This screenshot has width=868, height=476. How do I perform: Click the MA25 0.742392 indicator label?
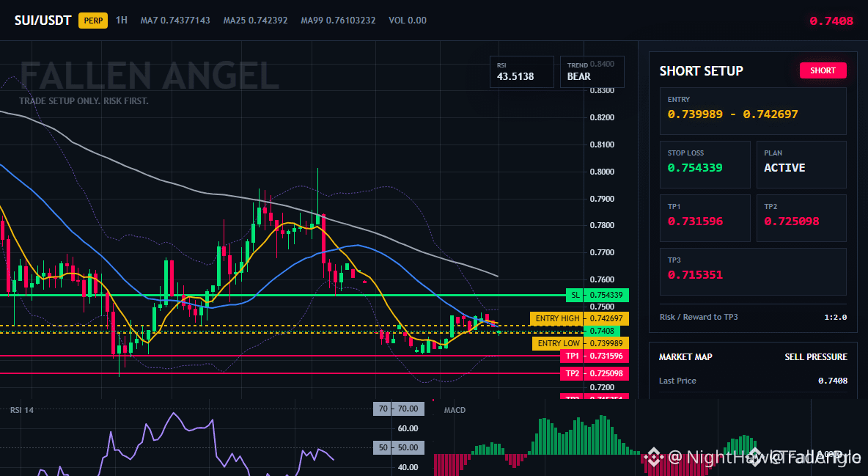click(255, 20)
